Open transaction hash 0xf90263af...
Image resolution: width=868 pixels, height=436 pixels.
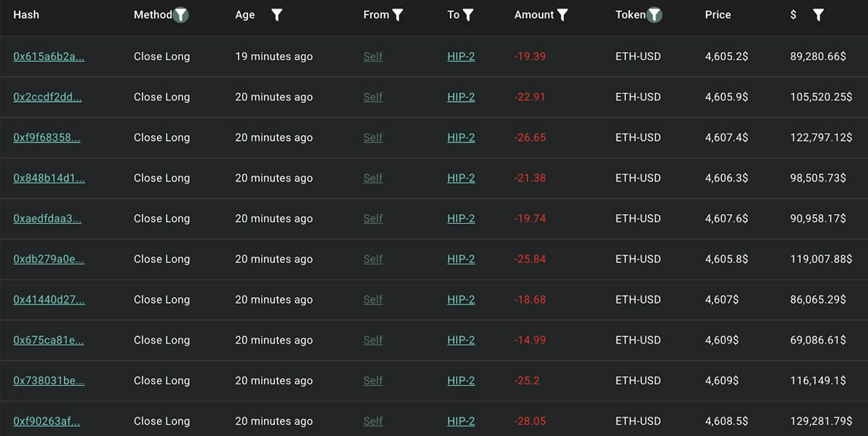tap(47, 421)
